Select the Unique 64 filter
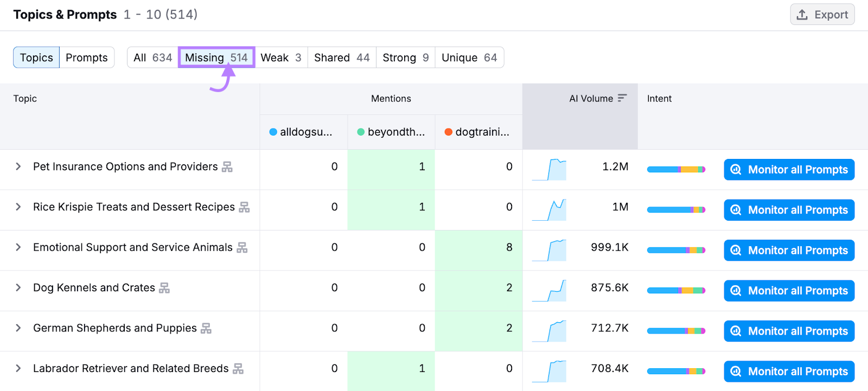Viewport: 868px width, 391px height. coord(469,57)
